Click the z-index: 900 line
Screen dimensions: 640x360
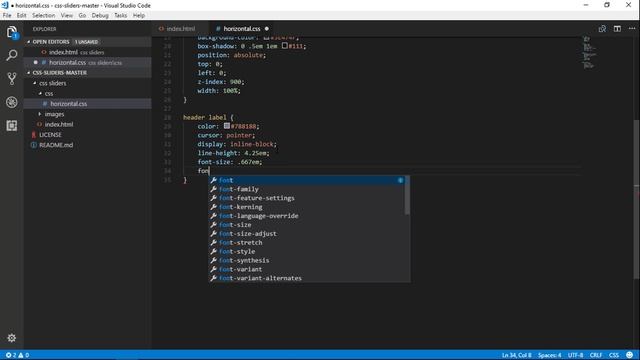point(221,82)
